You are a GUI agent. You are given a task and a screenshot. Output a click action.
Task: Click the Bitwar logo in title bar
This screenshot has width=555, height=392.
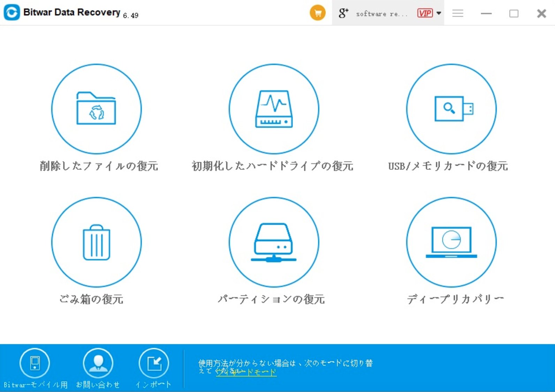[12, 13]
